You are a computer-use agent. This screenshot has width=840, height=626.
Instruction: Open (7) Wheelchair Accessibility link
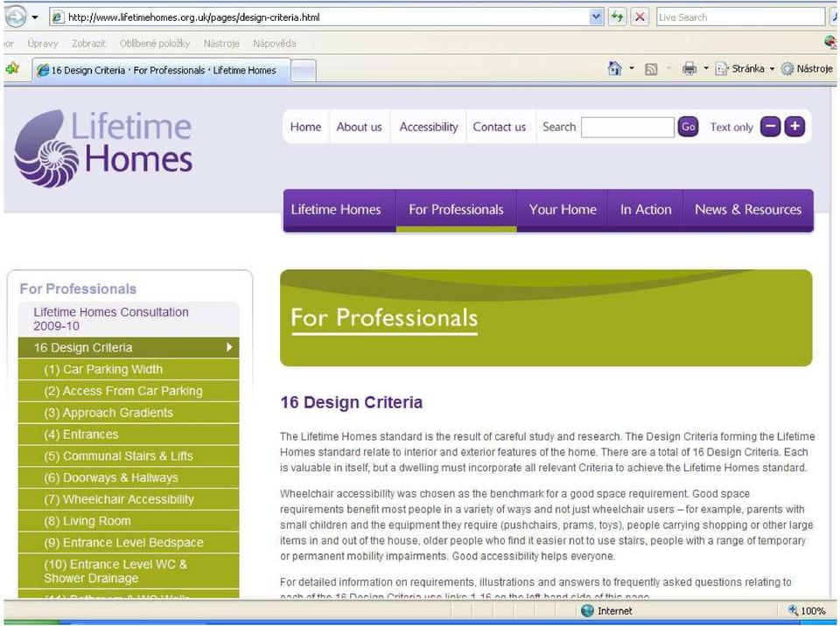tap(129, 499)
